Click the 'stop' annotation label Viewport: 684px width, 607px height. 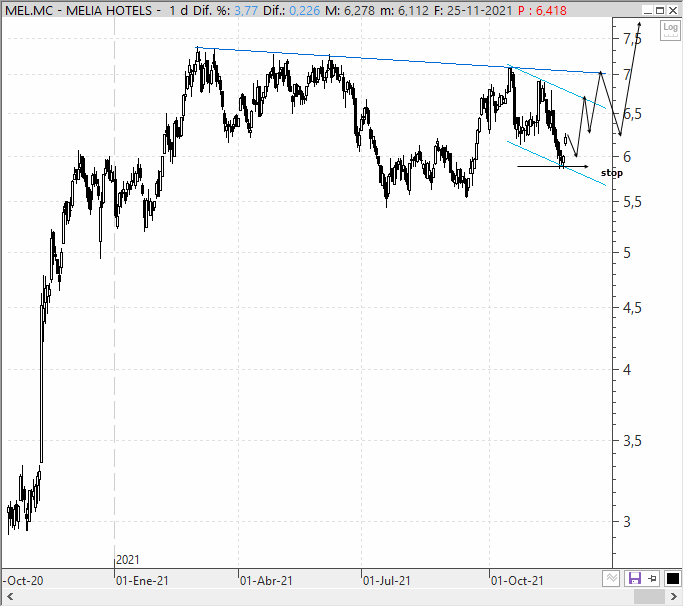point(612,173)
